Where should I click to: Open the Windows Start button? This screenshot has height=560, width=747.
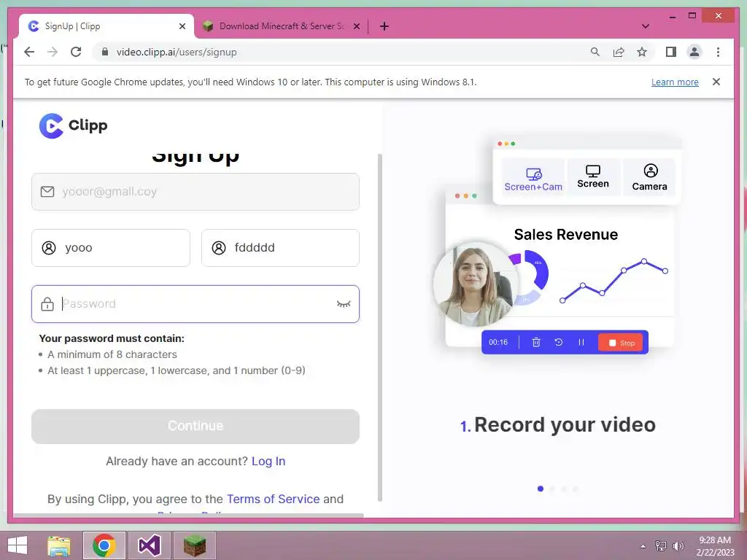[x=18, y=545]
